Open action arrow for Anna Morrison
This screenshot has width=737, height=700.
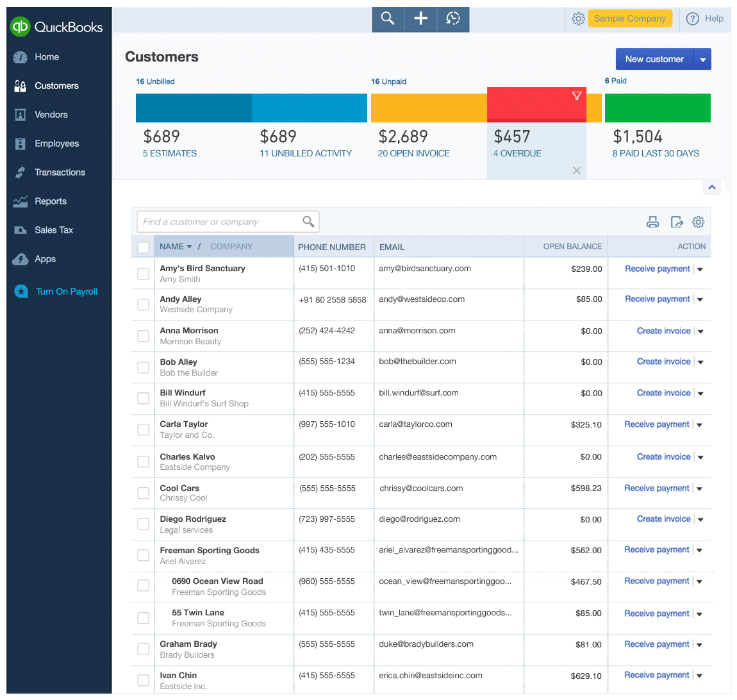pos(701,331)
